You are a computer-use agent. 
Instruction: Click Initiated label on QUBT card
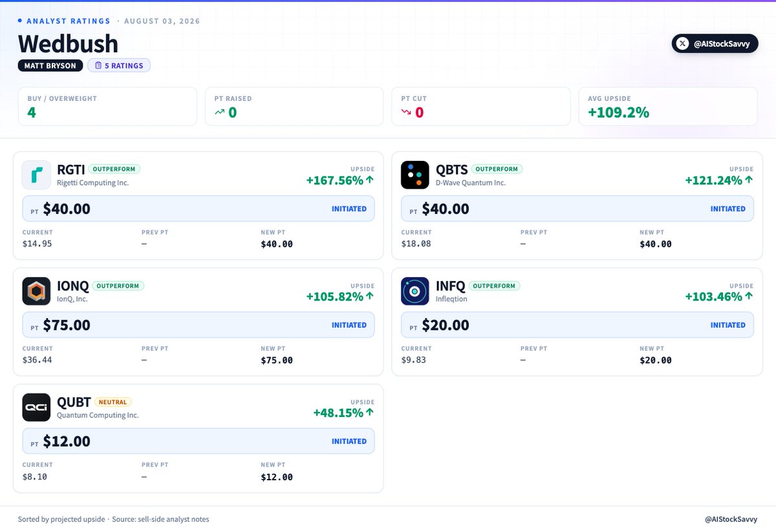click(x=349, y=442)
